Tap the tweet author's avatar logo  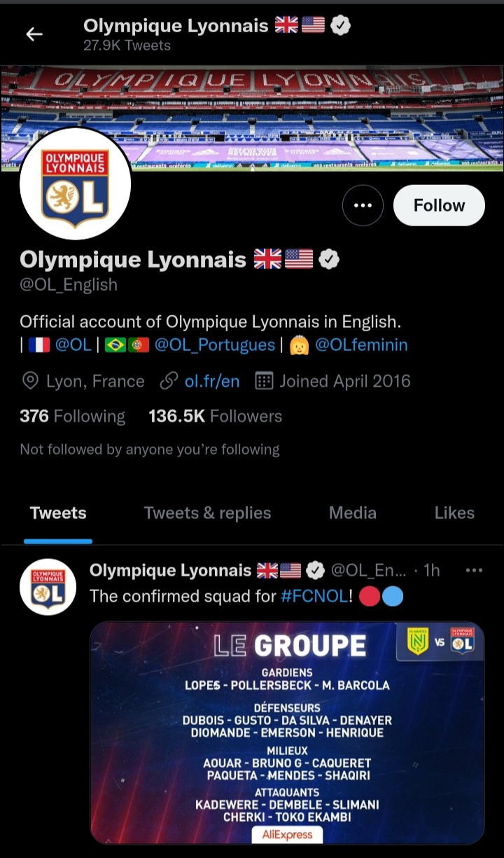click(x=48, y=587)
